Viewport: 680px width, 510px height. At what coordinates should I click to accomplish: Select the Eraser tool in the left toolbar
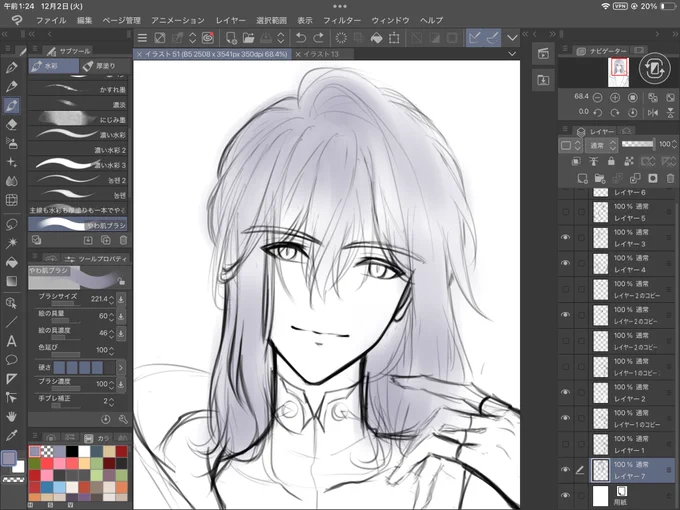click(12, 124)
